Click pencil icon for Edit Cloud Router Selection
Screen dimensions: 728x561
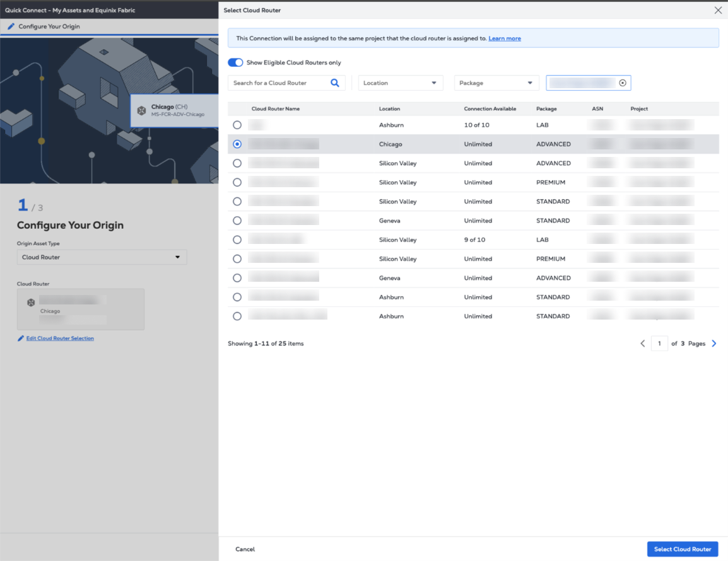click(21, 338)
